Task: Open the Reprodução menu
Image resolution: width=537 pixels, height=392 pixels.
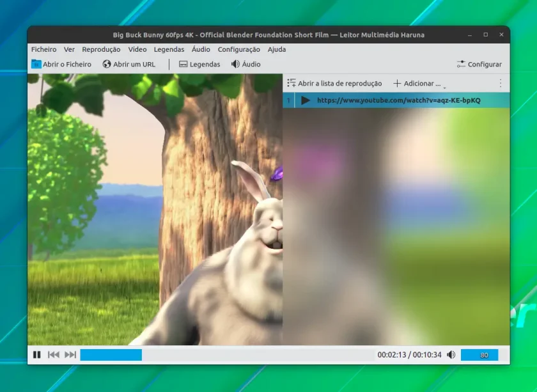Action: pyautogui.click(x=101, y=49)
